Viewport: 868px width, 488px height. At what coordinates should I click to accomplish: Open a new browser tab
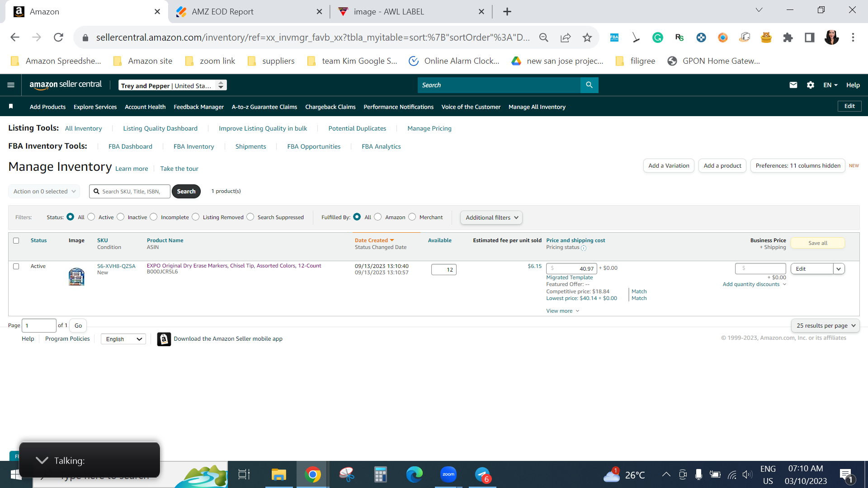507,12
